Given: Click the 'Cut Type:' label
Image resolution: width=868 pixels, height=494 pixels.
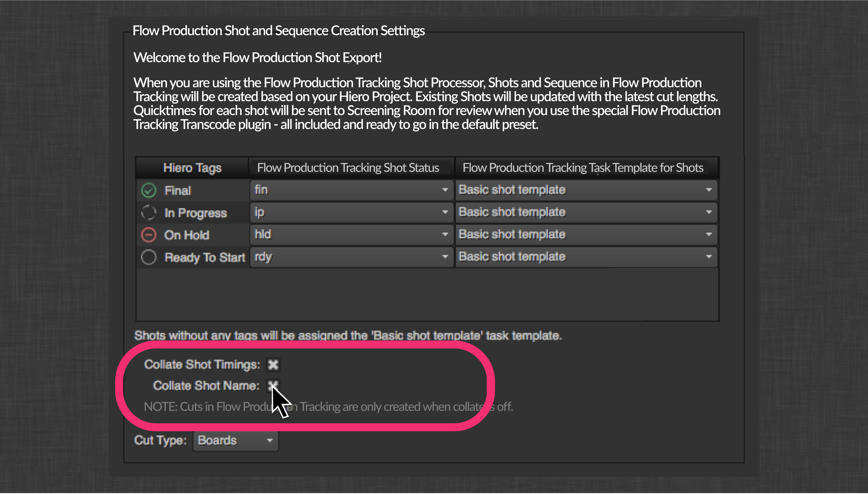Looking at the screenshot, I should point(160,440).
